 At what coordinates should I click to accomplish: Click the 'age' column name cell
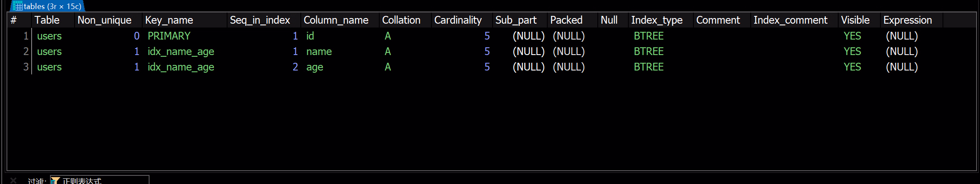[315, 67]
